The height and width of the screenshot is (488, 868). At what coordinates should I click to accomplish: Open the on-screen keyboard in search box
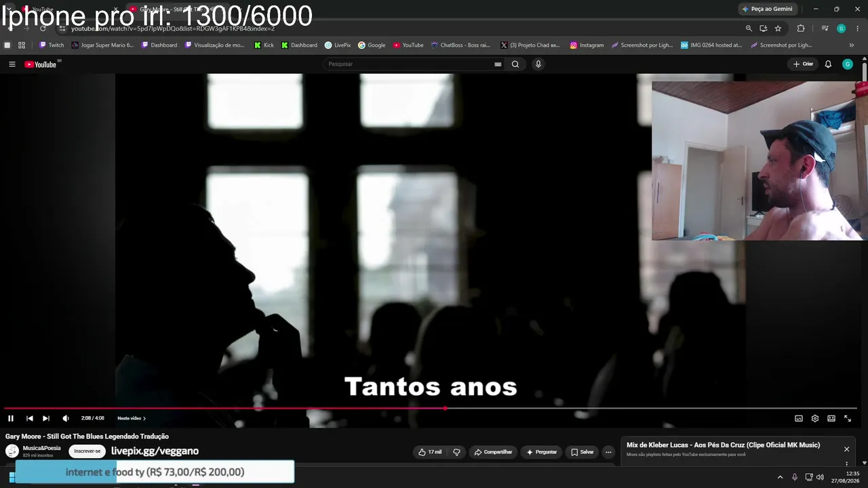coord(498,64)
